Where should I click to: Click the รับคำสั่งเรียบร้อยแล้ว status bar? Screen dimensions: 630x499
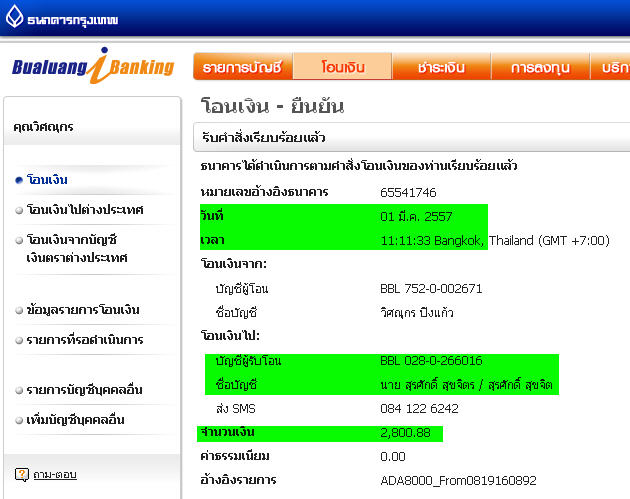coord(411,137)
